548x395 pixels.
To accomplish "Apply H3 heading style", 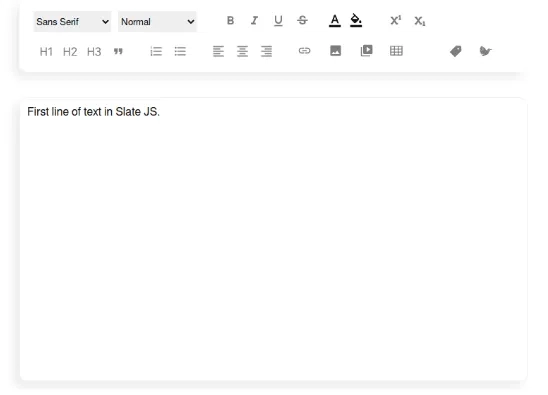I will pyautogui.click(x=94, y=52).
